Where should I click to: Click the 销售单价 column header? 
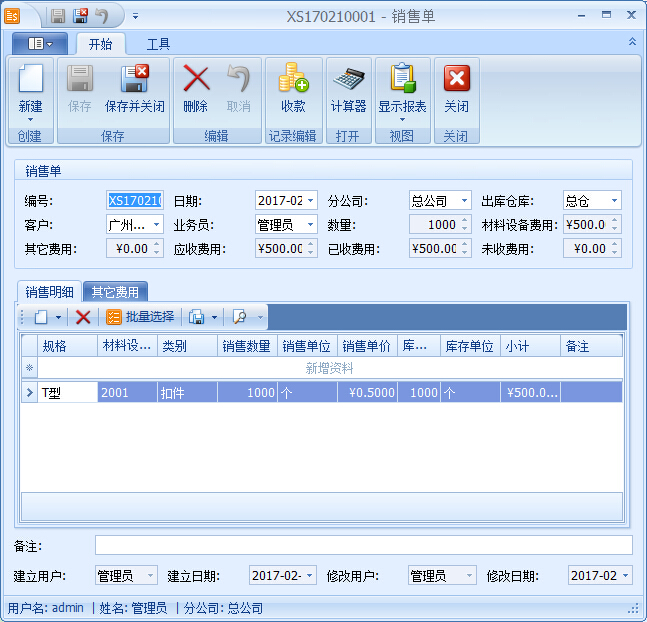coord(367,346)
